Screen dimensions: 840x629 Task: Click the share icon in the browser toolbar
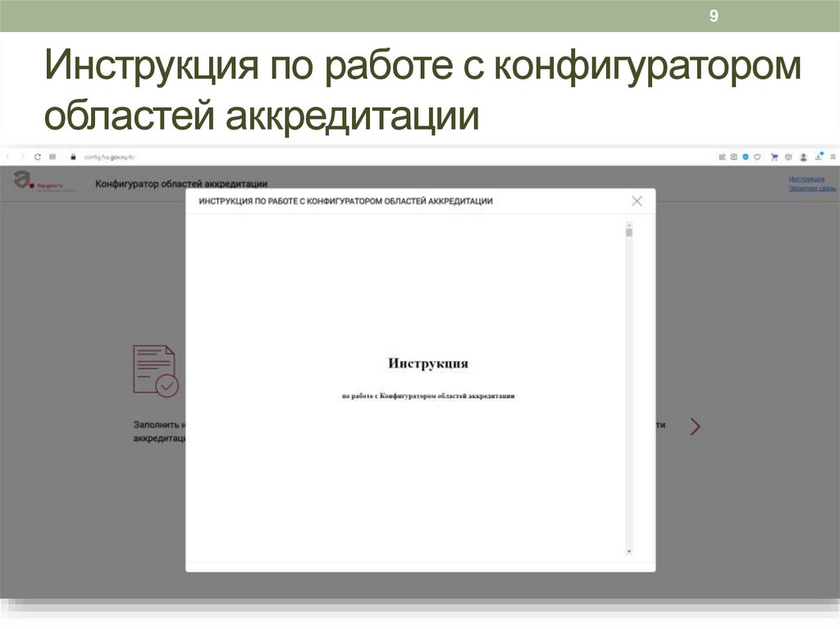tap(722, 156)
